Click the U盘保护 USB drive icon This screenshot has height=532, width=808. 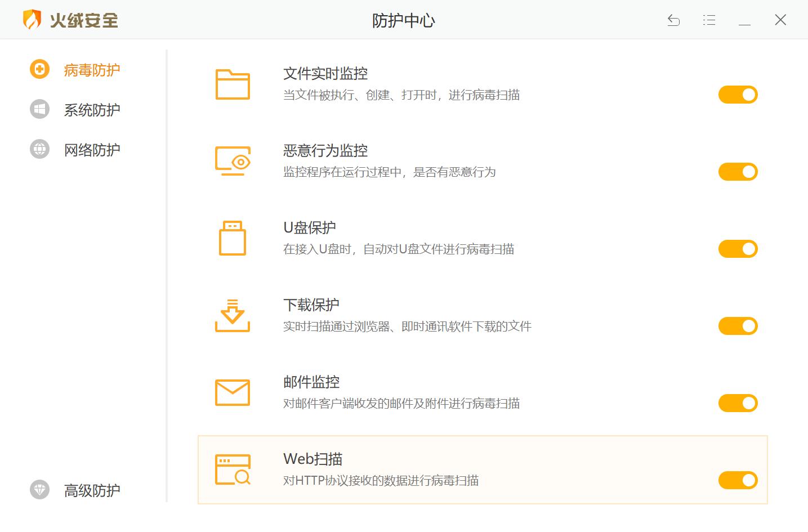[x=232, y=238]
